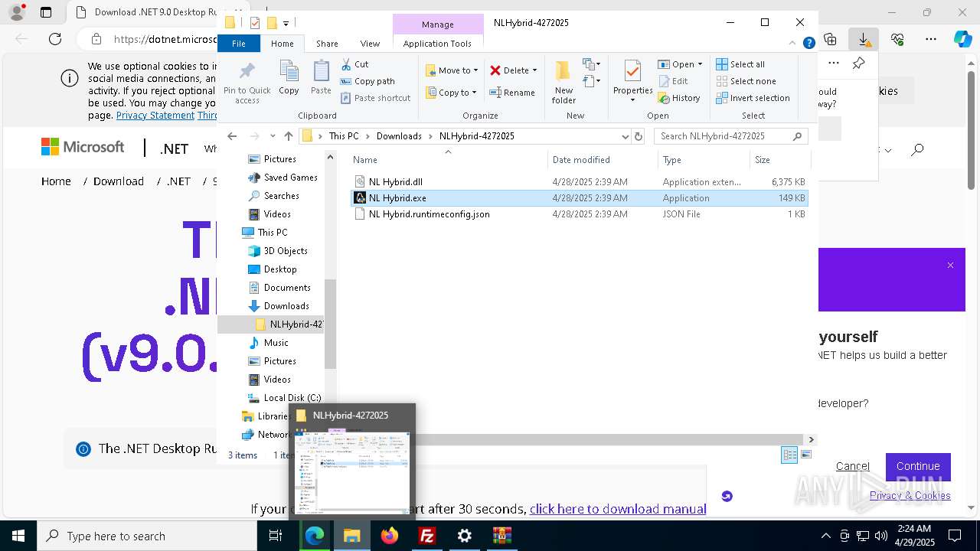Click Continue button on web page

click(x=918, y=466)
